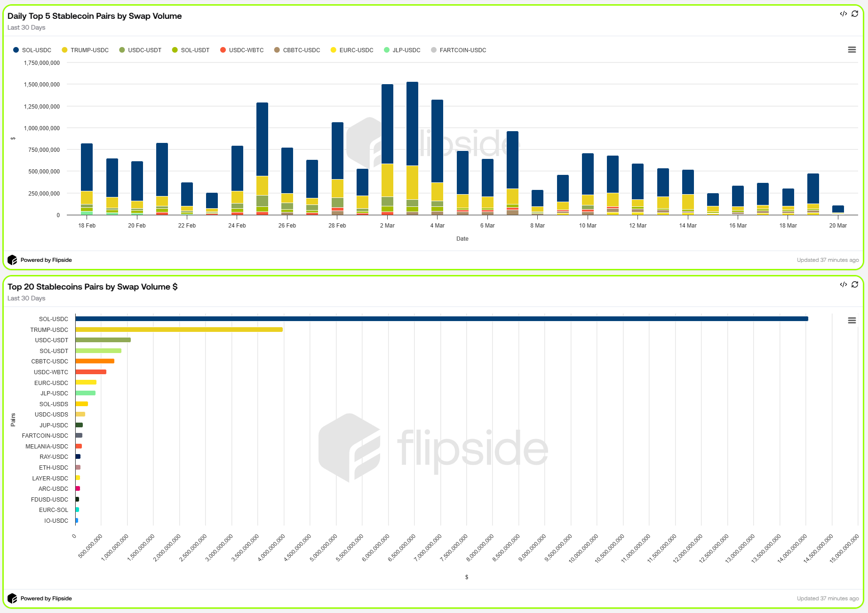868x613 pixels.
Task: Click Powered by Flipside link in top panel
Action: pyautogui.click(x=46, y=260)
